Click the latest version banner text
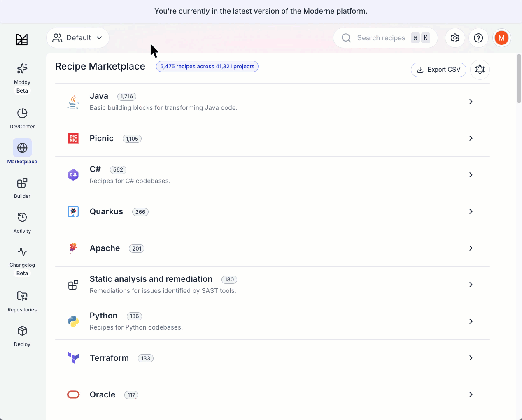The image size is (522, 420). pyautogui.click(x=261, y=11)
